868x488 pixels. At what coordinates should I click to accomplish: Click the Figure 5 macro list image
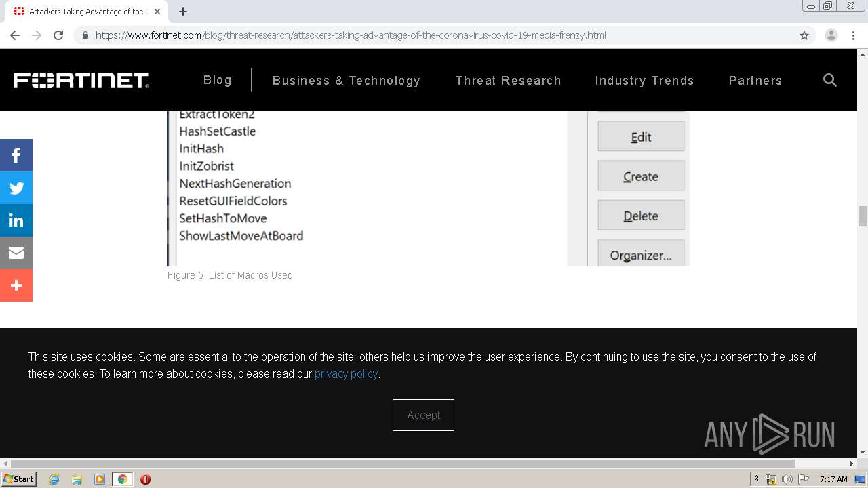pyautogui.click(x=428, y=188)
